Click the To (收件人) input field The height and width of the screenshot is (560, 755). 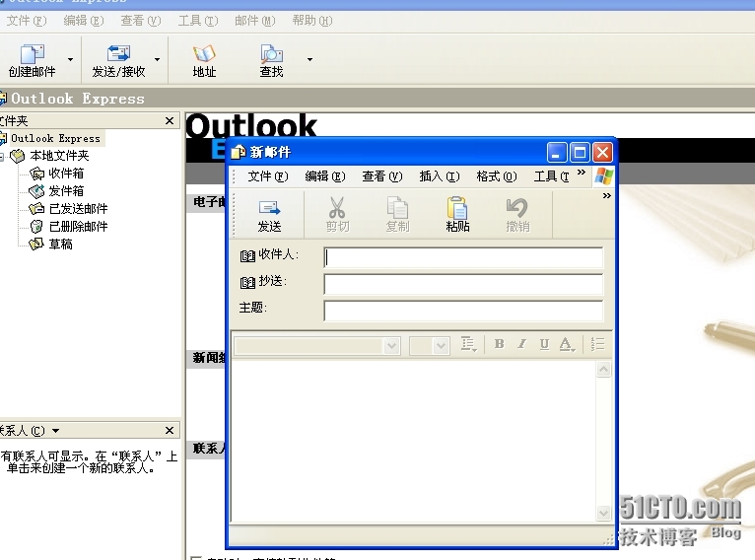tap(463, 257)
